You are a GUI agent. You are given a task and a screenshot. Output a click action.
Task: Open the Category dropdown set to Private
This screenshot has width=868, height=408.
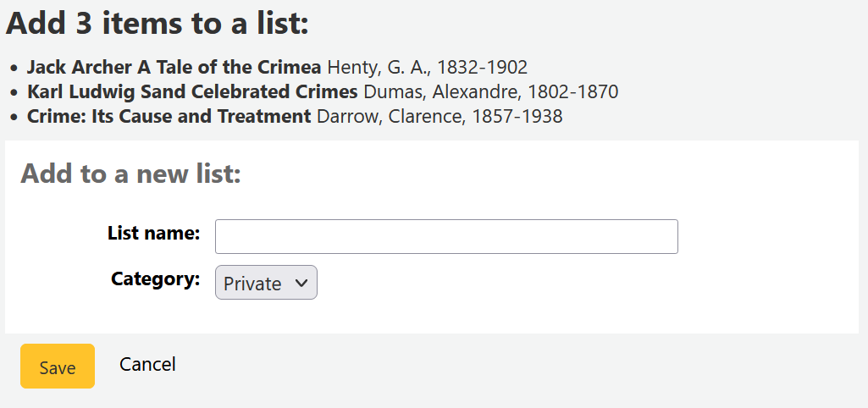click(266, 283)
